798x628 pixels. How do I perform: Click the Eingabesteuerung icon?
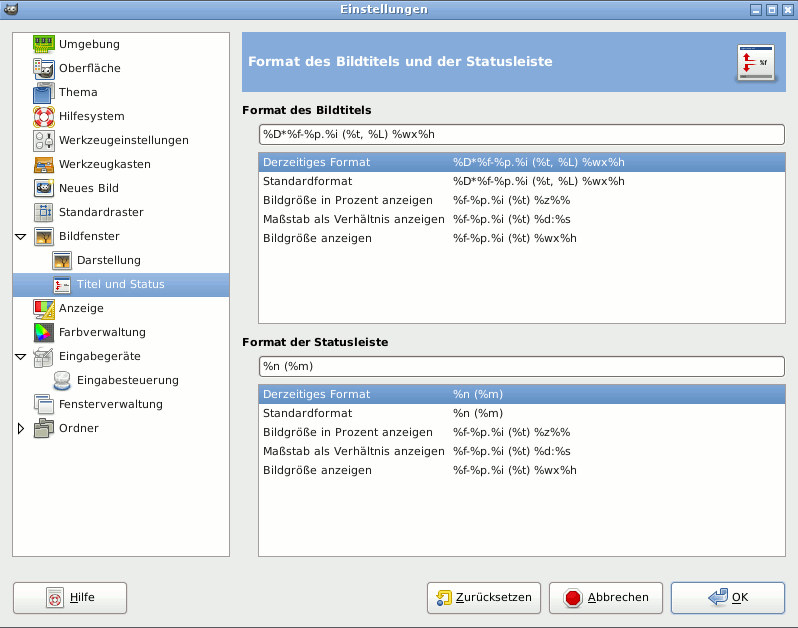62,380
